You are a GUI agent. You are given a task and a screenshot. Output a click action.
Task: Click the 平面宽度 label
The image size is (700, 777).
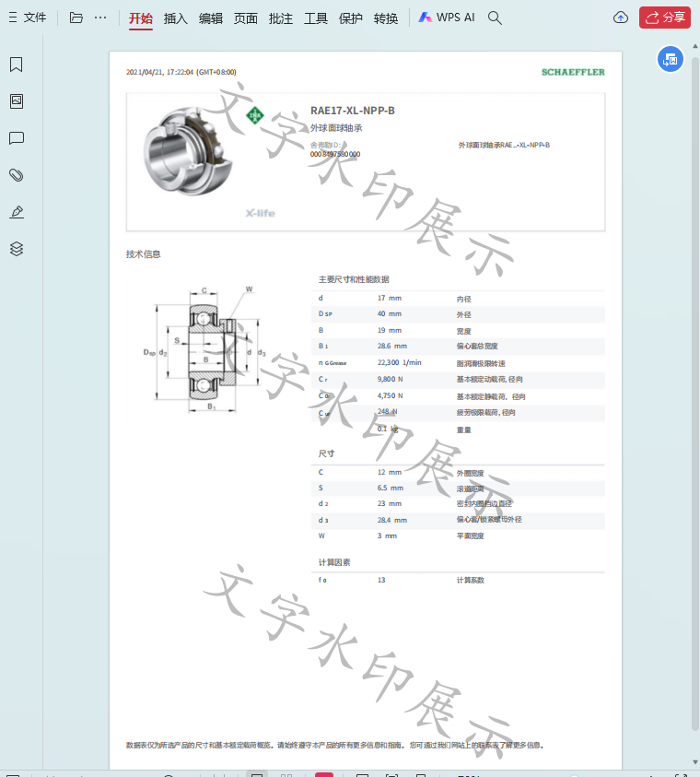(471, 536)
